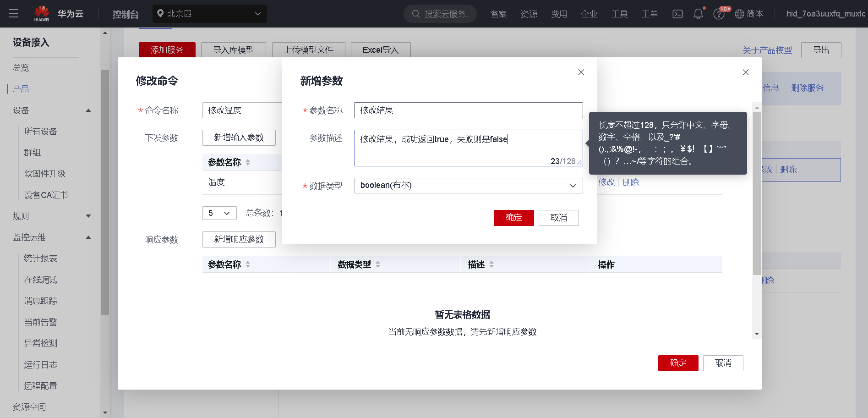Click the location pin icon for 北京四

click(160, 13)
